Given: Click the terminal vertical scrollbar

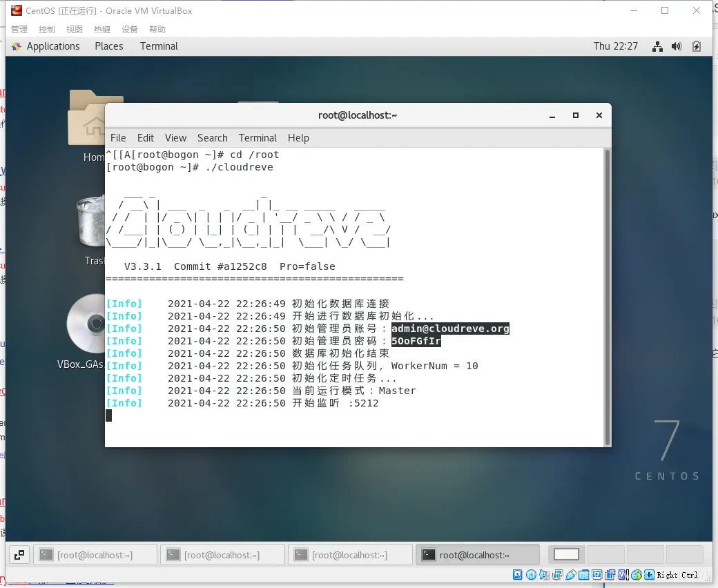Looking at the screenshot, I should [x=608, y=297].
